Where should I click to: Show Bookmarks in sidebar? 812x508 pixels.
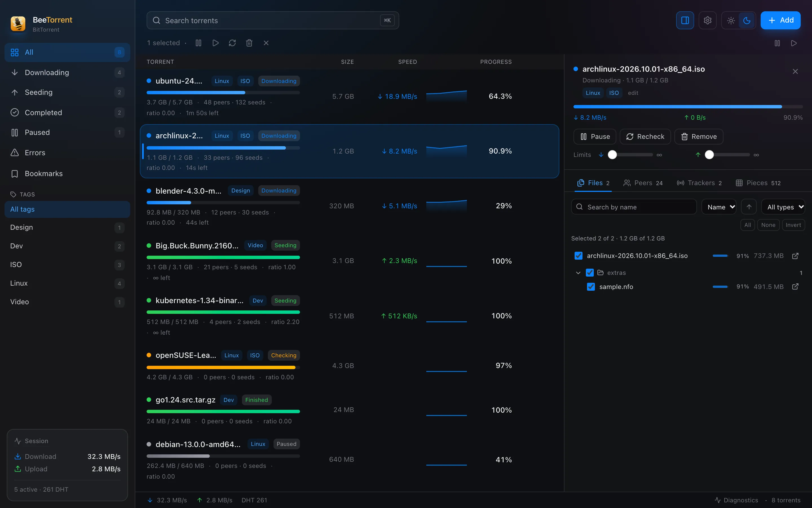(x=67, y=174)
